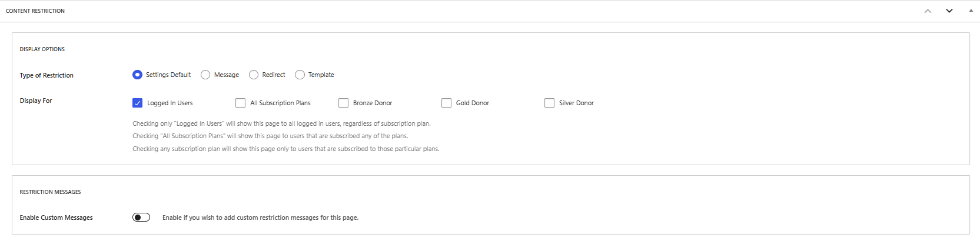The width and height of the screenshot is (980, 241).
Task: Click the Silver Donor label text
Action: (x=576, y=103)
